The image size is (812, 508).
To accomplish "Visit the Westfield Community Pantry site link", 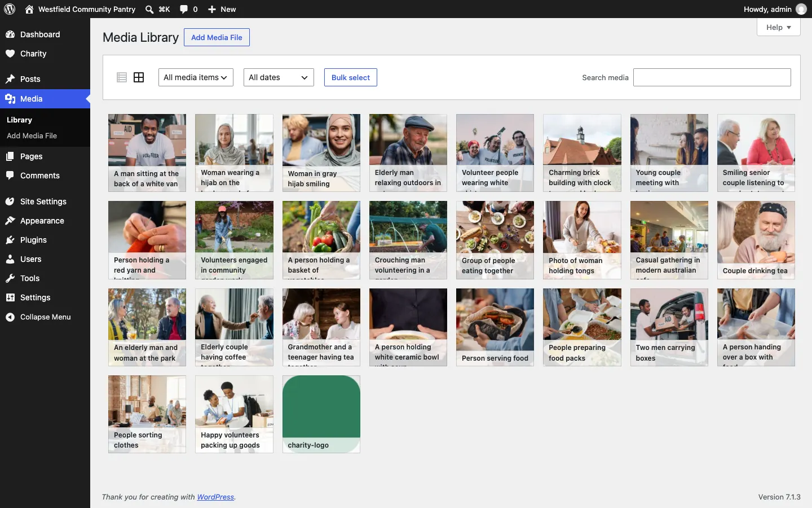I will click(x=80, y=9).
